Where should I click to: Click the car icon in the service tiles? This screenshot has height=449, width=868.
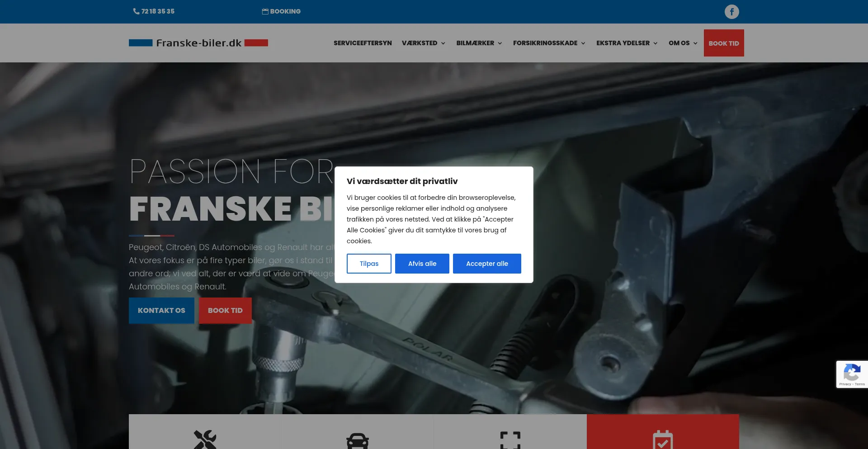click(x=357, y=440)
